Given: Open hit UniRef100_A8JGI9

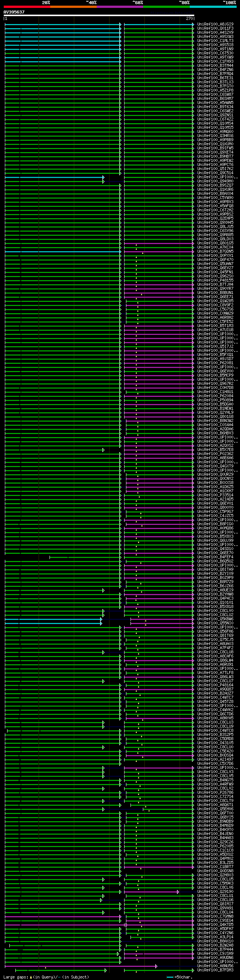Looking at the screenshot, I should coord(215,24).
